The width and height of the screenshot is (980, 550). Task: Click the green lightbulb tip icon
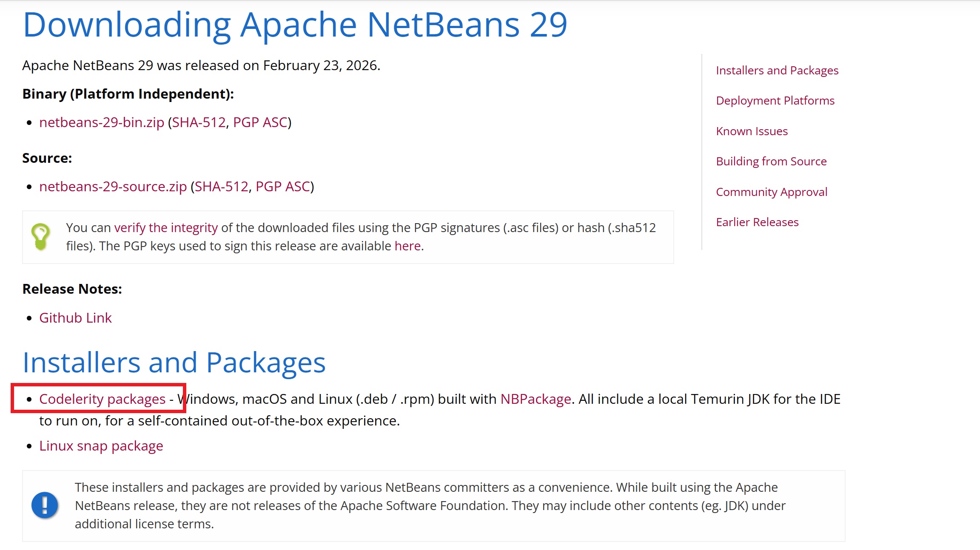pyautogui.click(x=41, y=237)
